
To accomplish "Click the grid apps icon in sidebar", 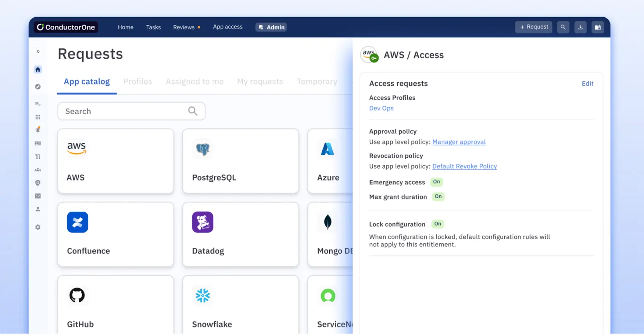I will [x=38, y=117].
